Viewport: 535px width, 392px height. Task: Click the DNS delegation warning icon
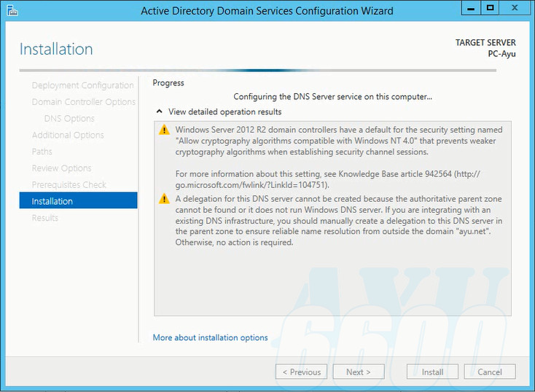point(164,199)
